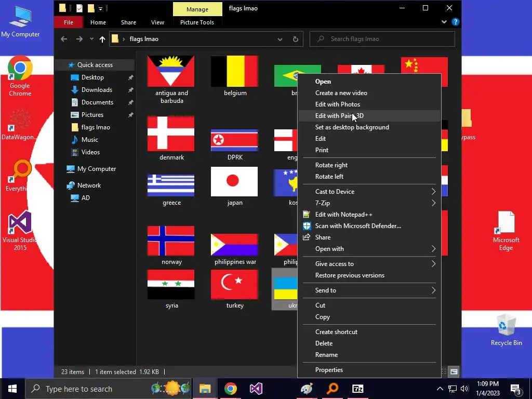This screenshot has width=532, height=399.
Task: Select the japan flag image
Action: 234,181
